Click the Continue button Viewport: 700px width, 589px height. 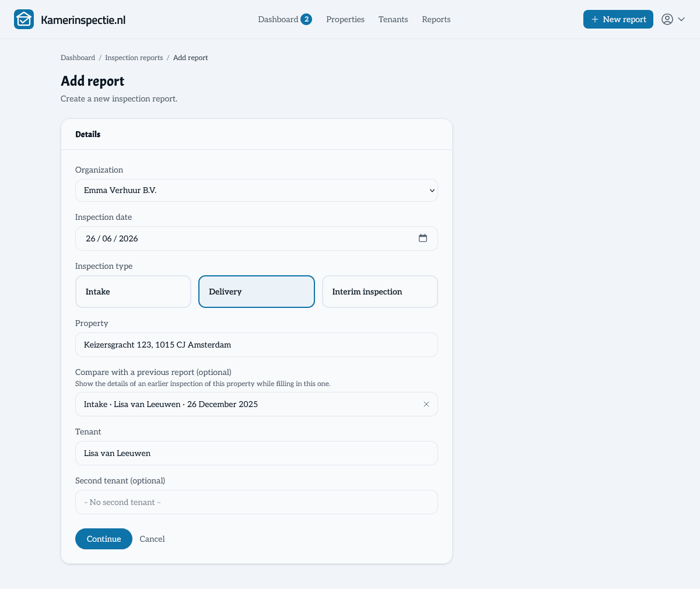tap(104, 539)
